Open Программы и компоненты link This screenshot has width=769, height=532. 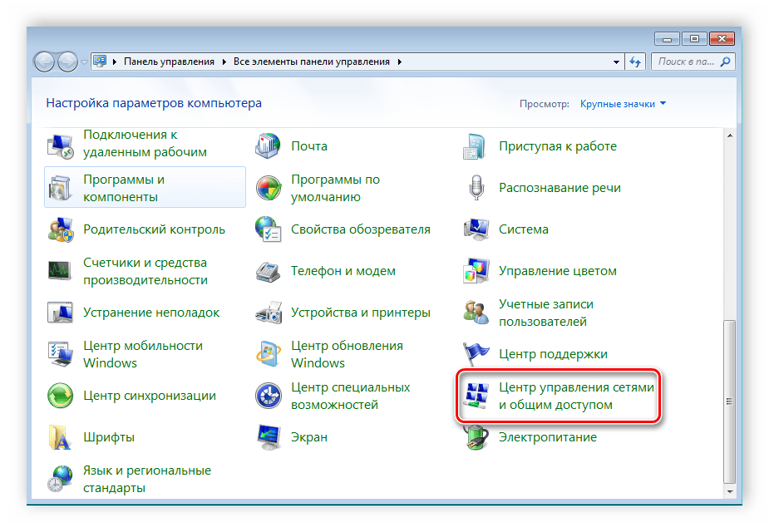point(124,188)
